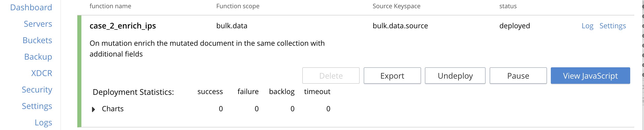644x130 pixels.
Task: Expand the Charts disclosure triangle
Action: click(93, 109)
